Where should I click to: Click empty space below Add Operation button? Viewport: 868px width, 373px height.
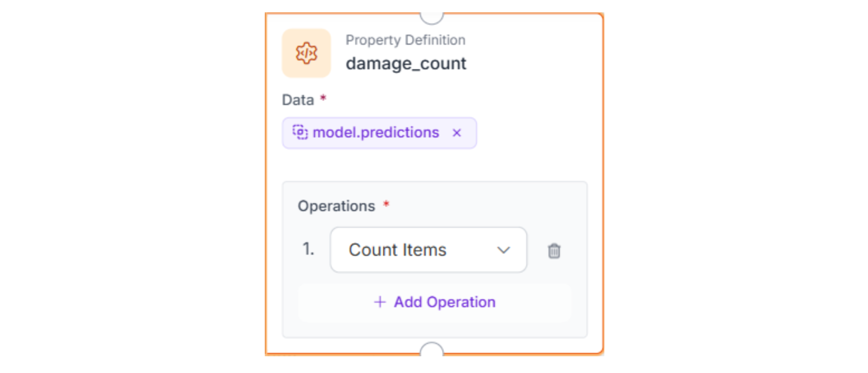(x=434, y=329)
